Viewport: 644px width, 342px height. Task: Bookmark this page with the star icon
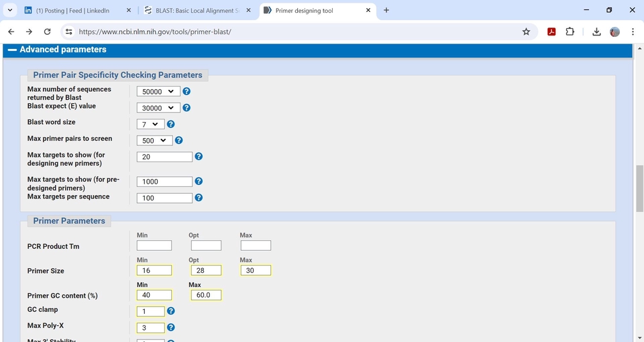526,32
